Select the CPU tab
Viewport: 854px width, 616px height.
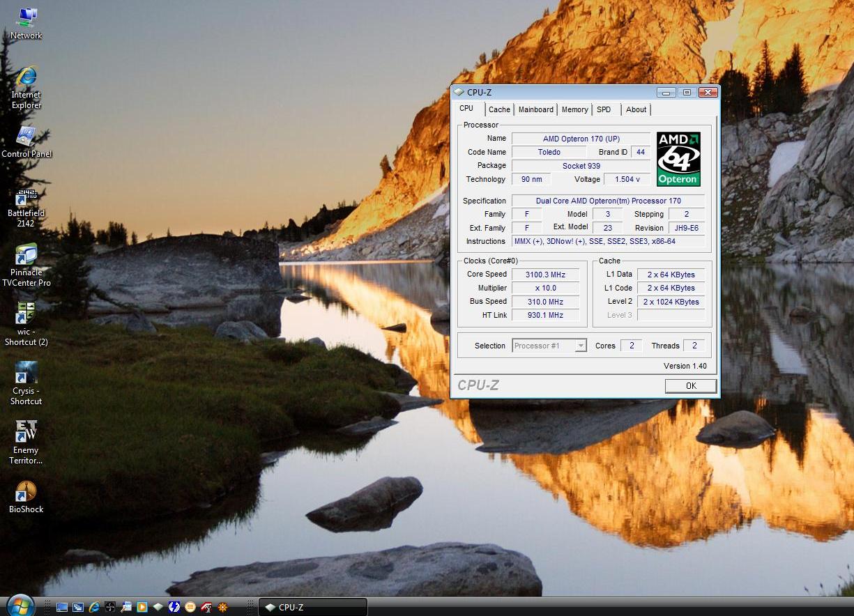pyautogui.click(x=466, y=109)
